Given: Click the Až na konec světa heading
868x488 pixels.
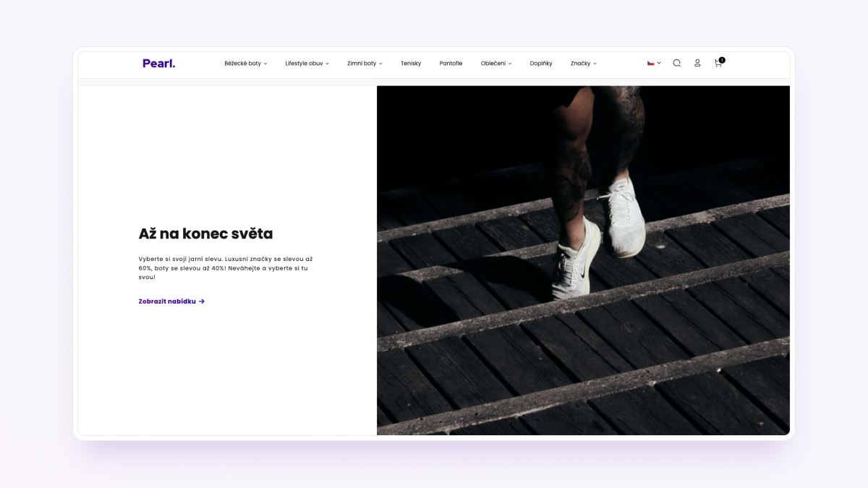Looking at the screenshot, I should [x=205, y=234].
